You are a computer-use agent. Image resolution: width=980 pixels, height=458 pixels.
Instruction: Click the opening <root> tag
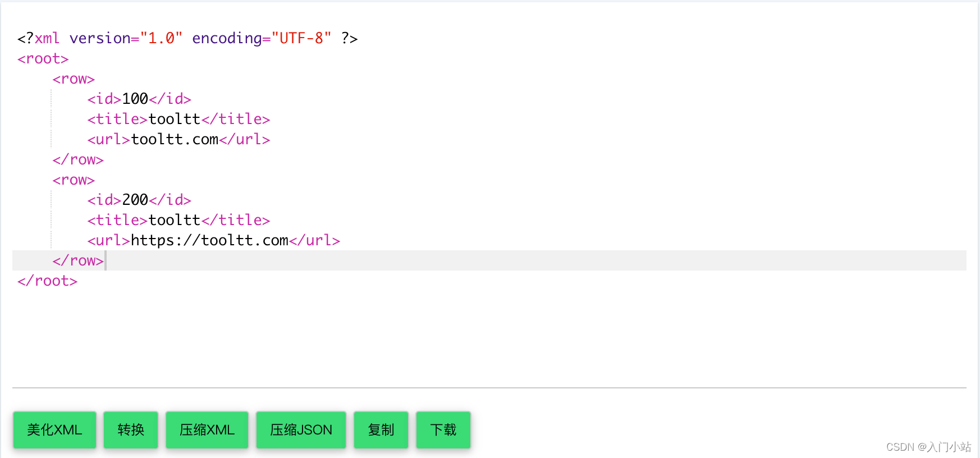click(x=43, y=59)
